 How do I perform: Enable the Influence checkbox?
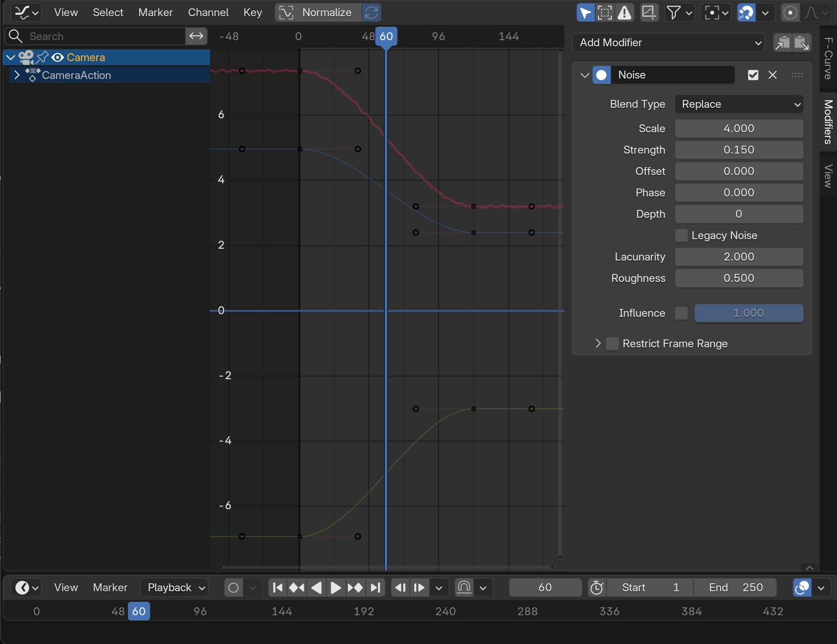pyautogui.click(x=681, y=313)
